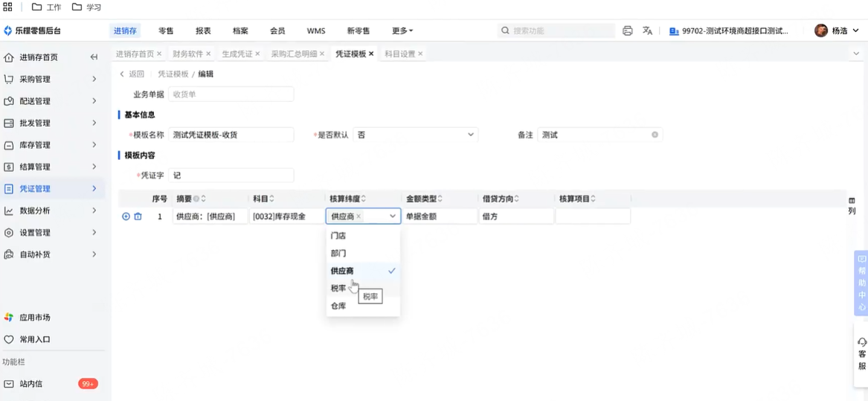Open the 是否默认 dropdown
Image resolution: width=868 pixels, height=401 pixels.
(x=415, y=135)
